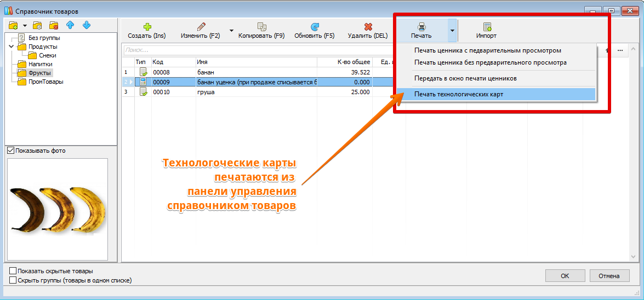Click the type icon in row 'груша'
This screenshot has width=644, height=300.
click(144, 92)
